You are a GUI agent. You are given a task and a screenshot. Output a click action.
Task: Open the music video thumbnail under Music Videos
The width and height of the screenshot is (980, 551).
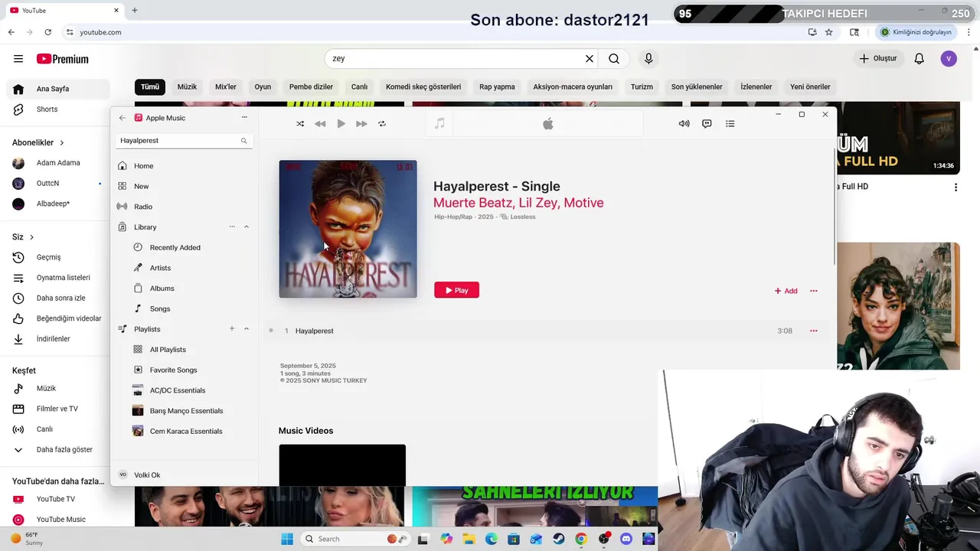pos(342,465)
